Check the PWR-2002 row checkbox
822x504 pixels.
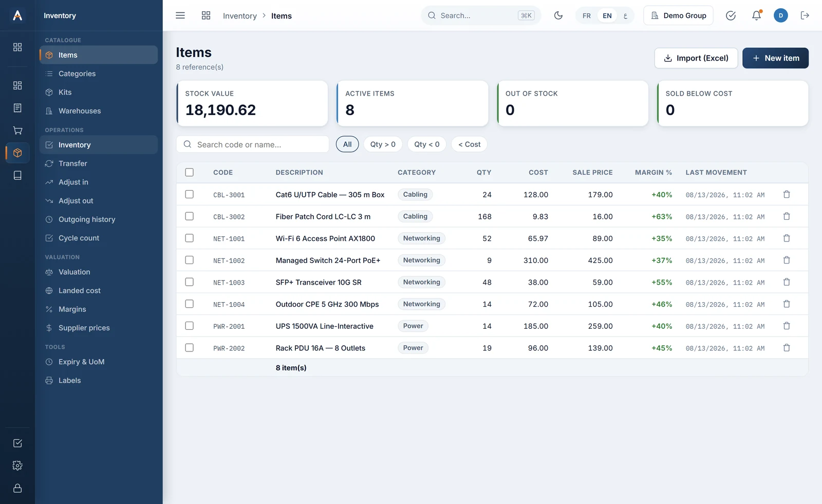(x=190, y=348)
